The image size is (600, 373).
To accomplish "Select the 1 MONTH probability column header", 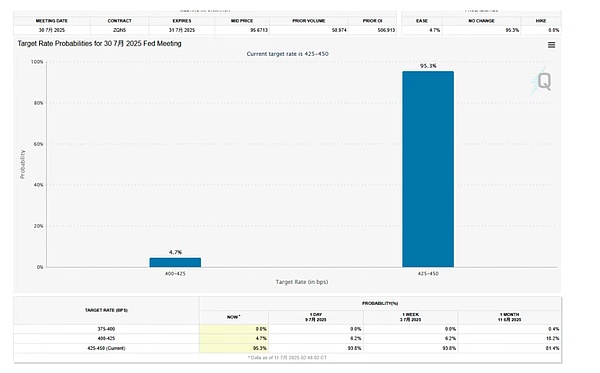I will 509,317.
